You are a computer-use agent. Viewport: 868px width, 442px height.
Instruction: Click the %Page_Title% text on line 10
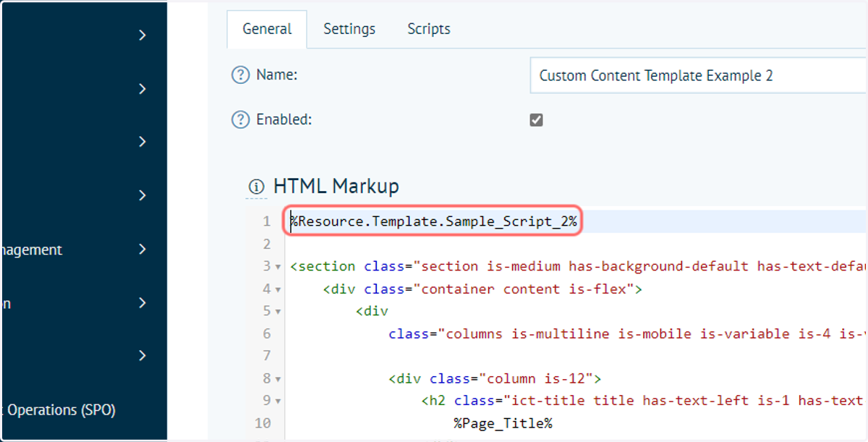point(503,423)
